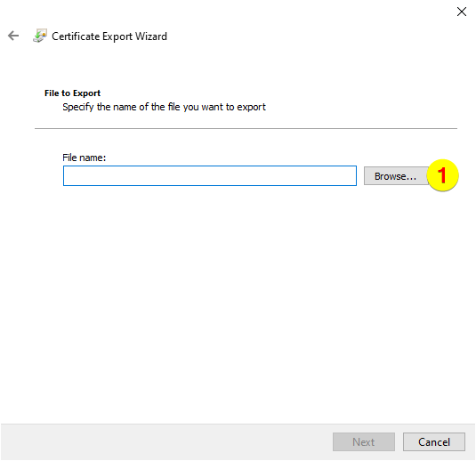
Task: Click the "Specify the name of the file" description
Action: (164, 107)
